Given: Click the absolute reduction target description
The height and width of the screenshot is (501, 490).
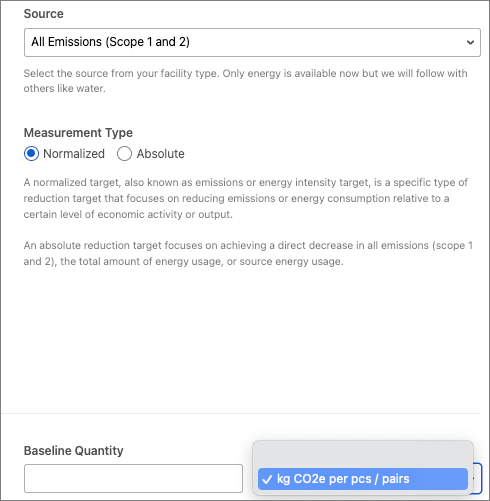Looking at the screenshot, I should [248, 253].
